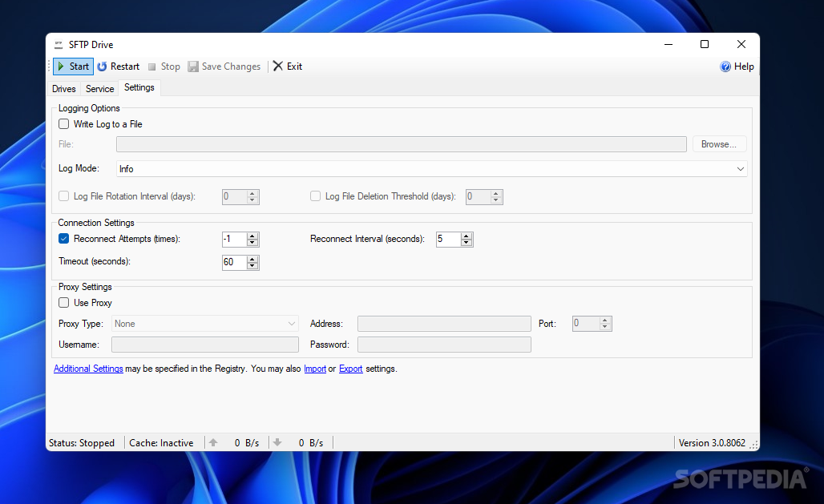Click the log File path field
This screenshot has width=824, height=504.
coord(402,144)
